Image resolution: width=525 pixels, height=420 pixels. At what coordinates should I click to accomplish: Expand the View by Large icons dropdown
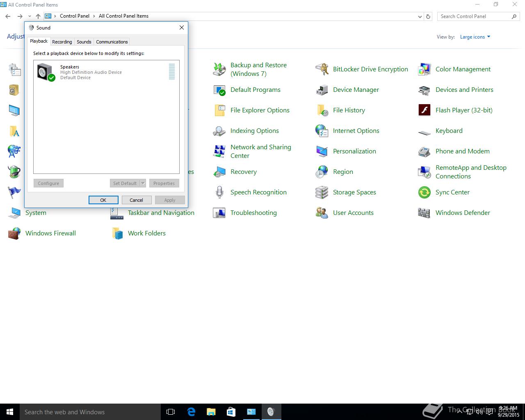pyautogui.click(x=475, y=37)
